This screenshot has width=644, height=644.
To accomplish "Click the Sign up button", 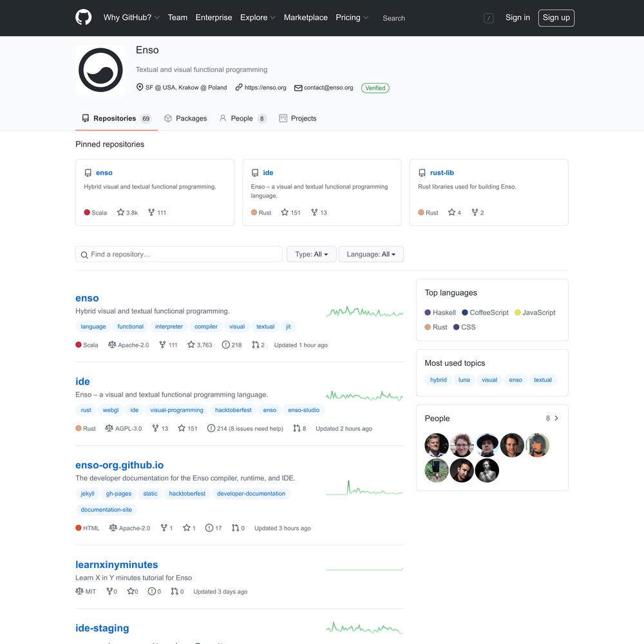I will click(556, 17).
